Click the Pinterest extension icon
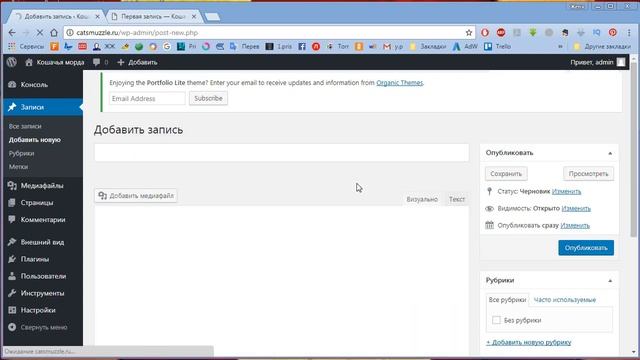Image resolution: width=640 pixels, height=360 pixels. point(613,33)
